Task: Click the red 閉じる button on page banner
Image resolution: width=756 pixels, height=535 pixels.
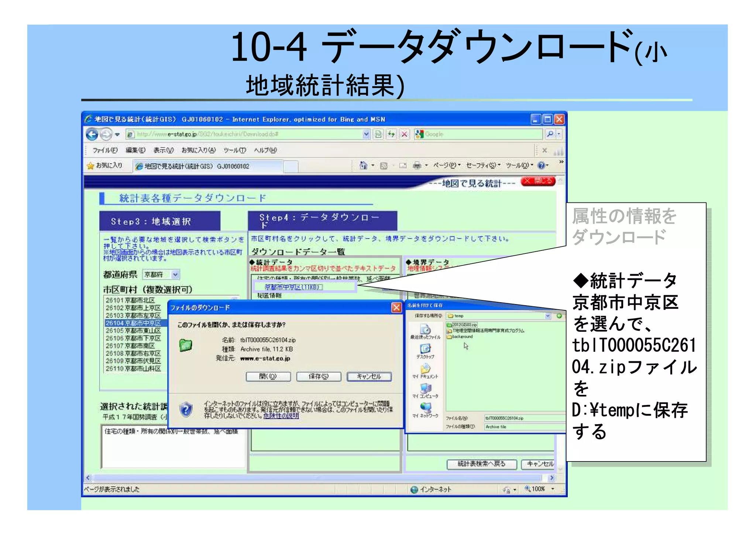Action: coord(538,181)
